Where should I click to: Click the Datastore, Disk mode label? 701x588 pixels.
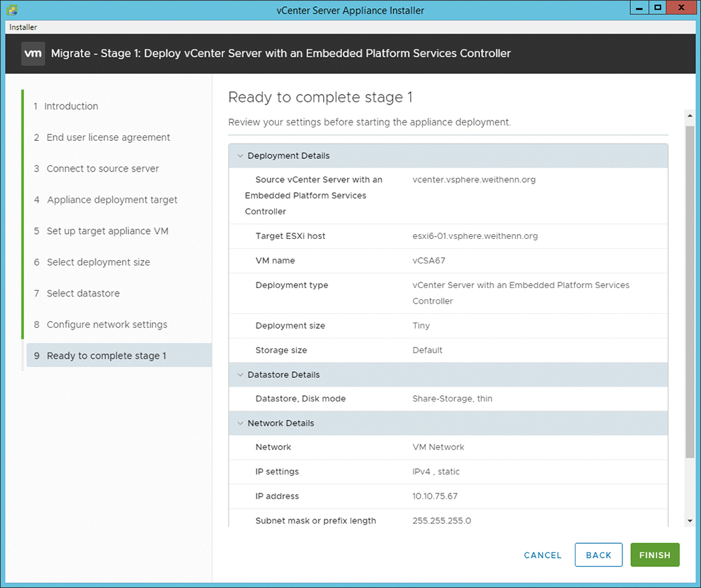(x=301, y=399)
